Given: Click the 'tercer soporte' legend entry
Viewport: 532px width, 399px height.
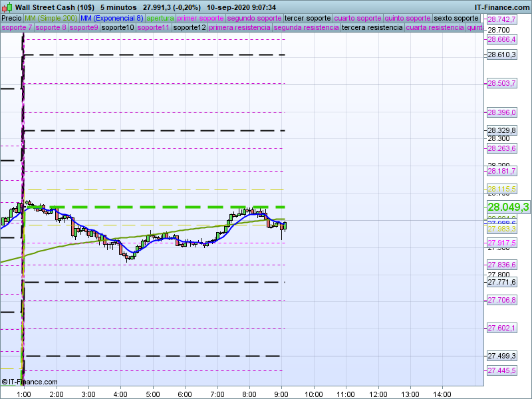Looking at the screenshot, I should tap(307, 18).
